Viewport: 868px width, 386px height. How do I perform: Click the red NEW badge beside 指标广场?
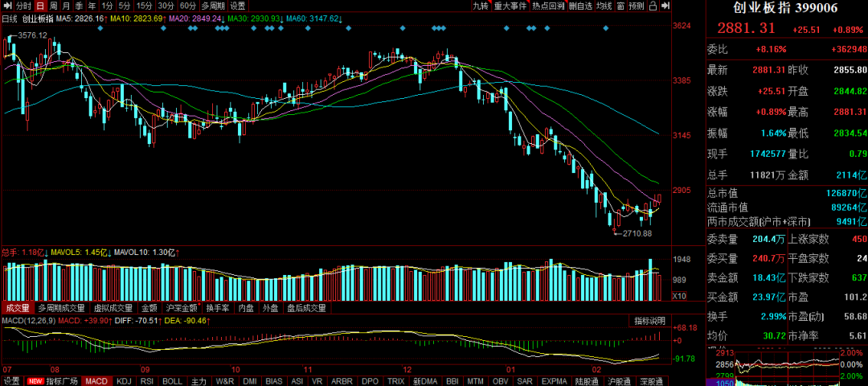(x=36, y=381)
